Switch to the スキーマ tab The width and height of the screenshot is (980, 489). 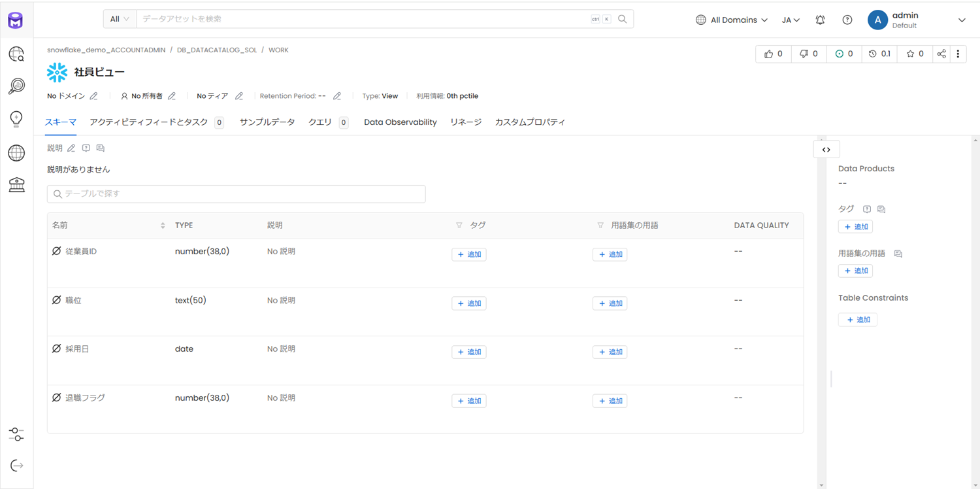61,122
